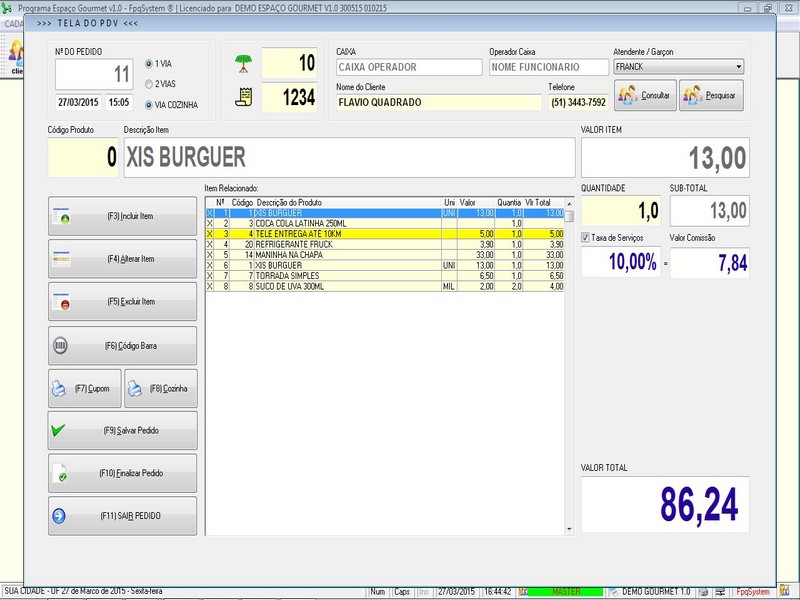
Task: Click the order time field 15:05
Action: coord(119,102)
